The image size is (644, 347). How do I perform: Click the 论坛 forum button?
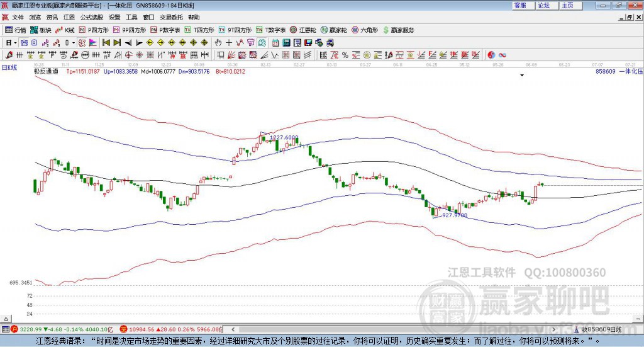tap(547, 5)
